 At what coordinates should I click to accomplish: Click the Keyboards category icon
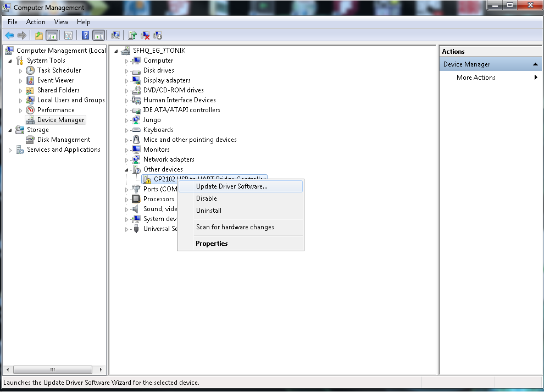[x=136, y=130]
